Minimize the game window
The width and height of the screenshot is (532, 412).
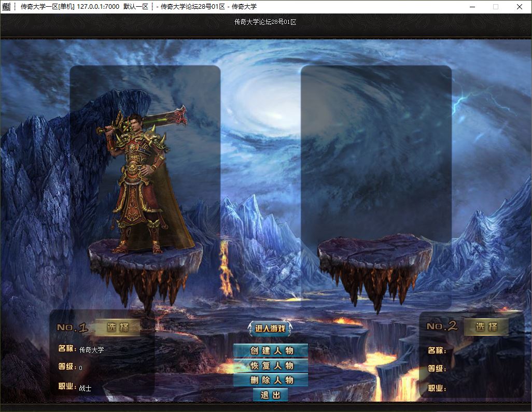[x=472, y=7]
